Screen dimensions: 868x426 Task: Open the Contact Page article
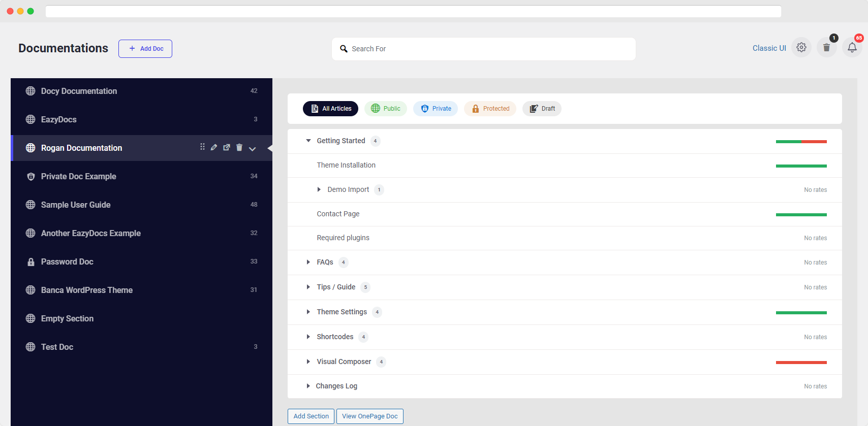(338, 214)
